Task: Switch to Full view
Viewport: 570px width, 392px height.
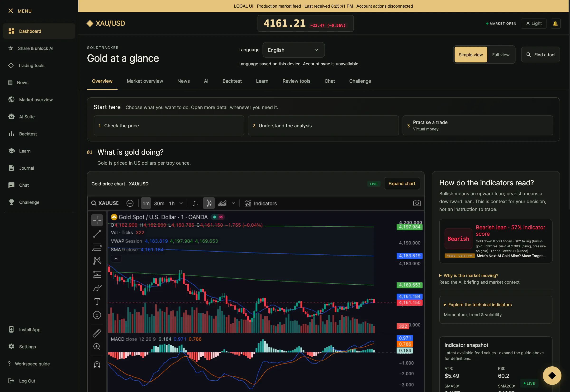Action: (500, 55)
